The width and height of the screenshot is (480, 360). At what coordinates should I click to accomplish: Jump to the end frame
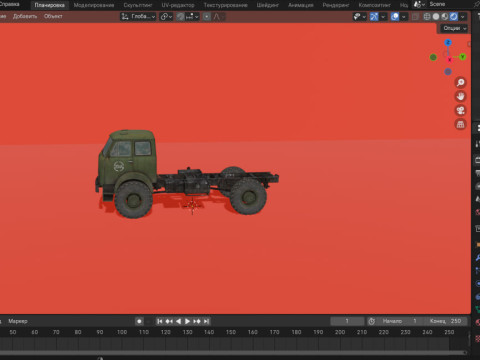pyautogui.click(x=206, y=321)
